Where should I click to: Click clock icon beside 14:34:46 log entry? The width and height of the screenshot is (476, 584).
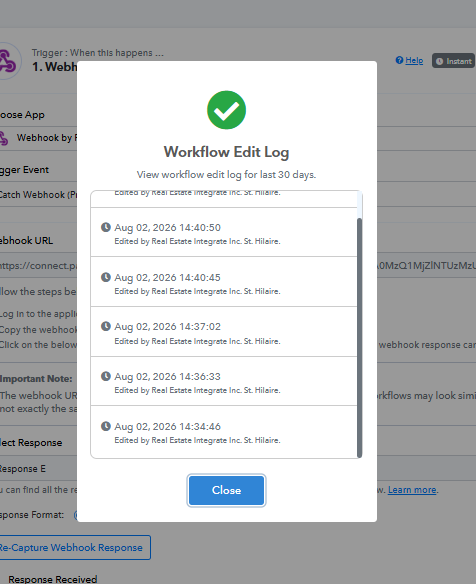[106, 426]
